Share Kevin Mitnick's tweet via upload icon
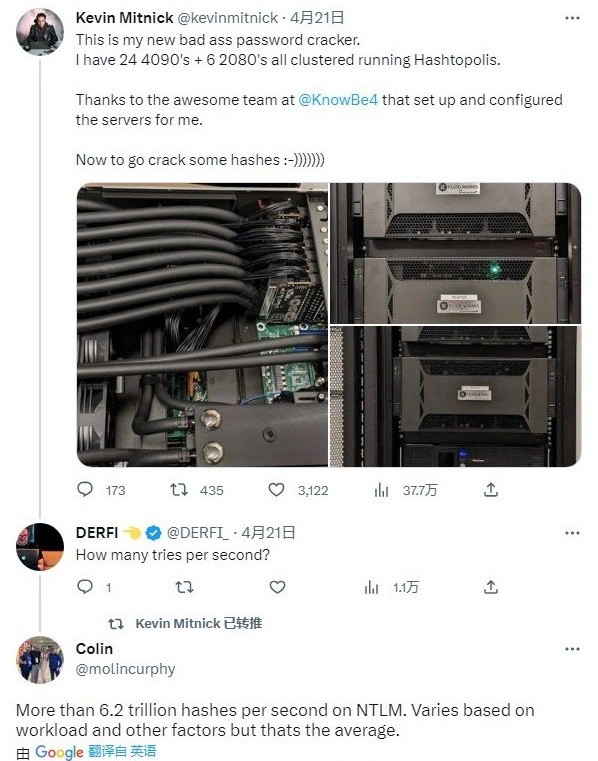 pos(491,490)
